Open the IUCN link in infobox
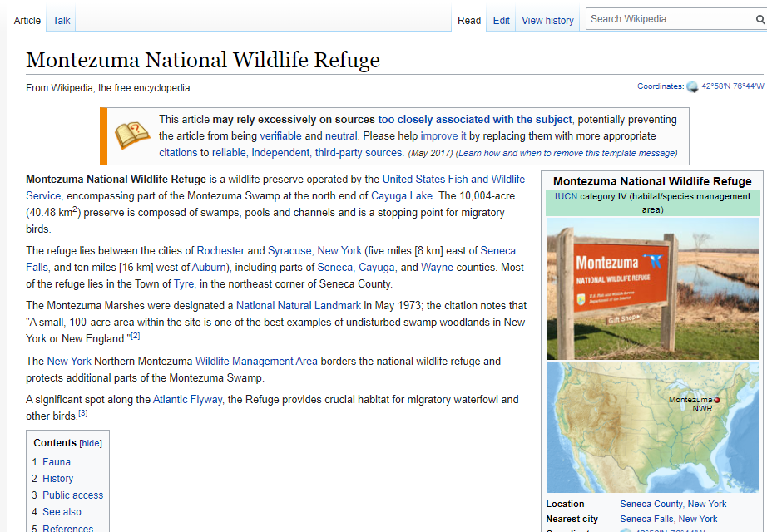Screen dimensions: 767x532 [x=566, y=196]
